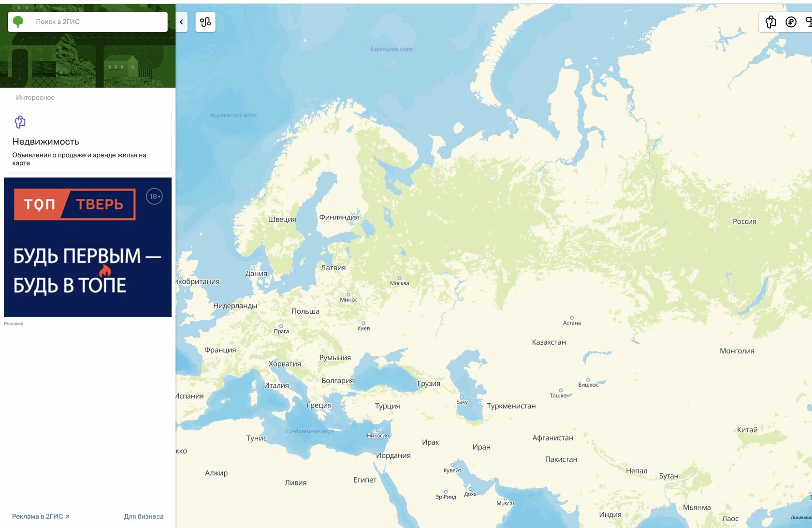Open the Топ Тверь advertisement banner
Image resolution: width=812 pixels, height=528 pixels.
tap(87, 247)
